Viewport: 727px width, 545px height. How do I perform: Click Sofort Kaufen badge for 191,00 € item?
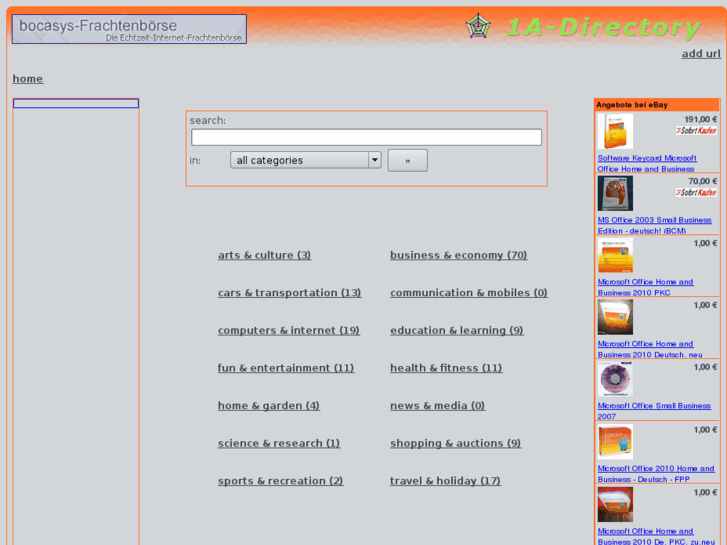696,131
